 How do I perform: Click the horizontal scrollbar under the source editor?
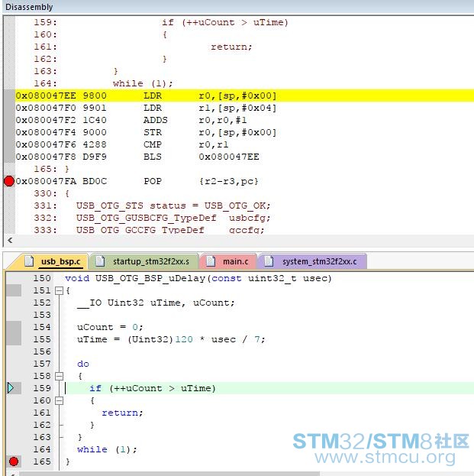coord(169,474)
